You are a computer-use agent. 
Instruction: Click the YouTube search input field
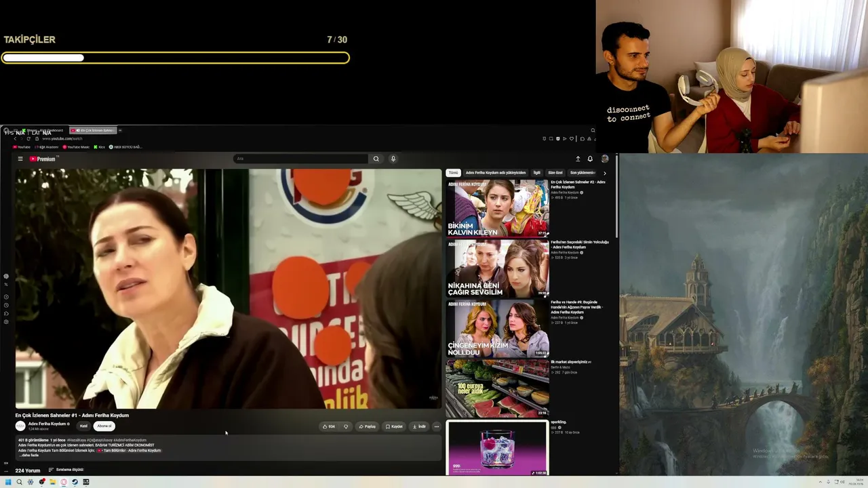click(301, 159)
